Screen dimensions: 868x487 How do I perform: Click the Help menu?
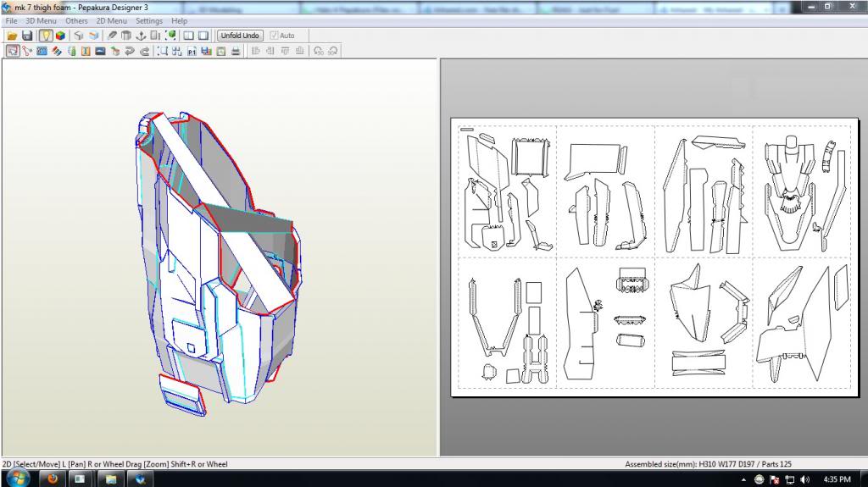(180, 20)
